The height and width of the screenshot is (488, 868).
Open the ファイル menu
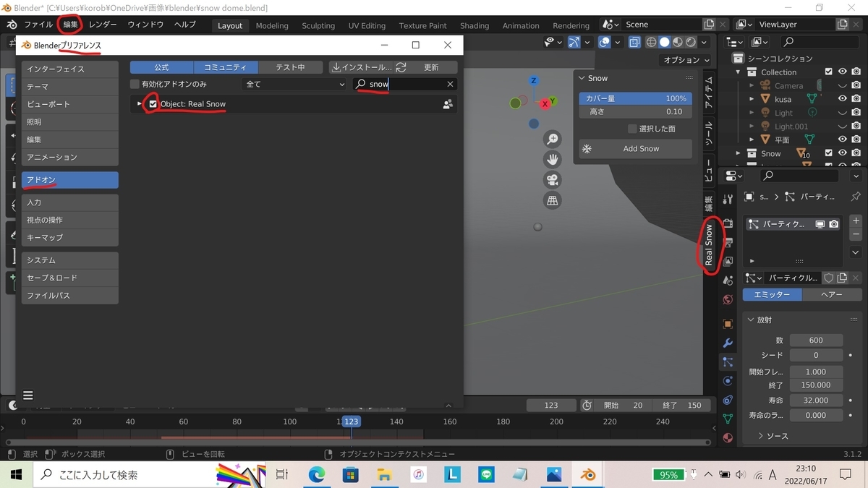coord(38,25)
